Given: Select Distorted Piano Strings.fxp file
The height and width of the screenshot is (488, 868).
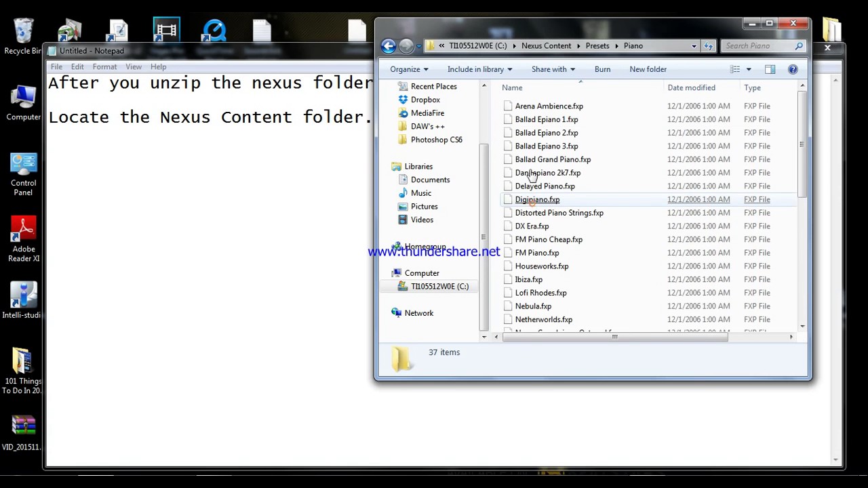Looking at the screenshot, I should click(559, 213).
